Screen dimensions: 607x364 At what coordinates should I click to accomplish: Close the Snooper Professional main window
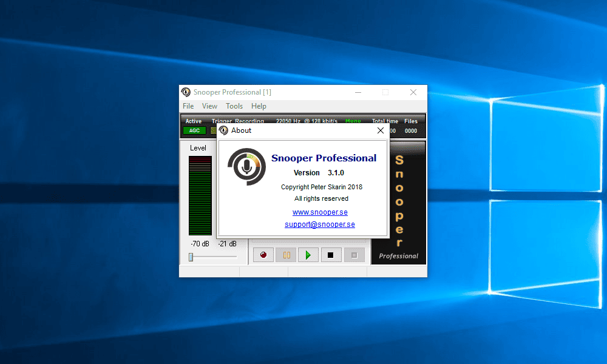413,92
